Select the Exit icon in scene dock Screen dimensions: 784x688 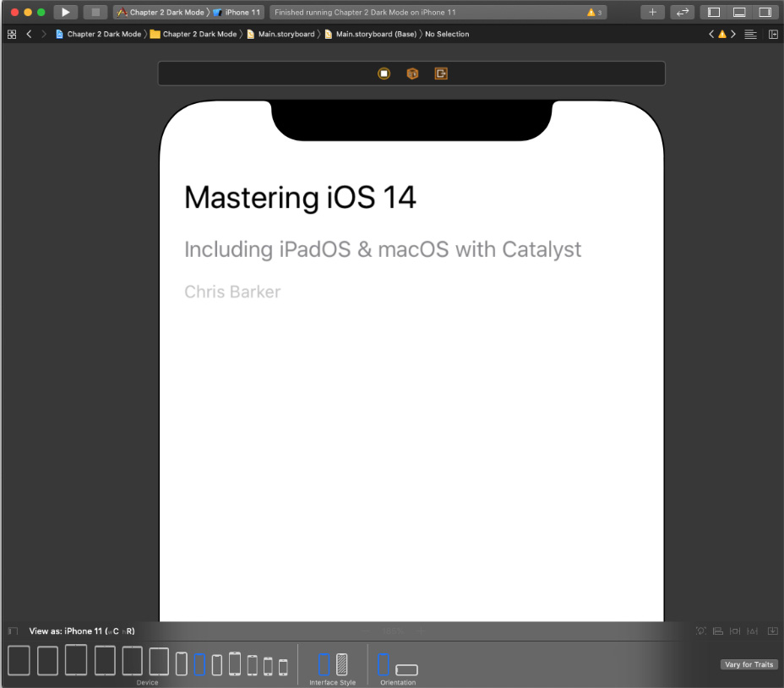(x=441, y=74)
